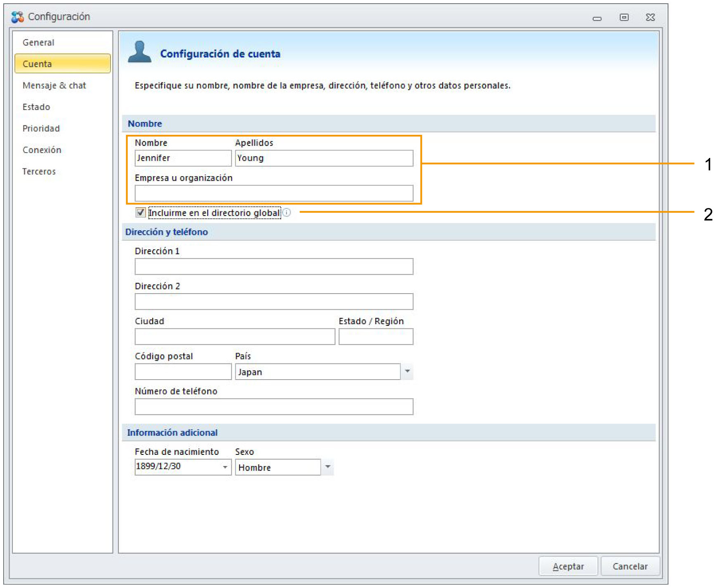Toggle Incluirme en el directorio global checkbox
The image size is (716, 588).
click(x=141, y=213)
